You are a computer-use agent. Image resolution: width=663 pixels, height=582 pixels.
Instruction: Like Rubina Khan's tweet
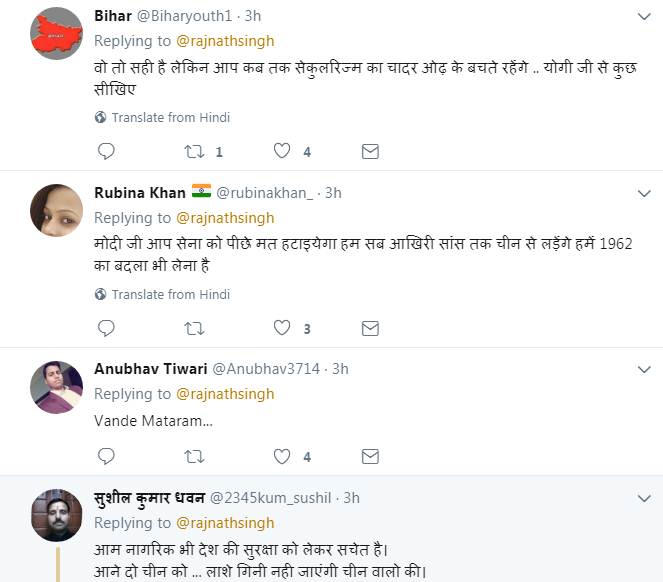click(282, 328)
